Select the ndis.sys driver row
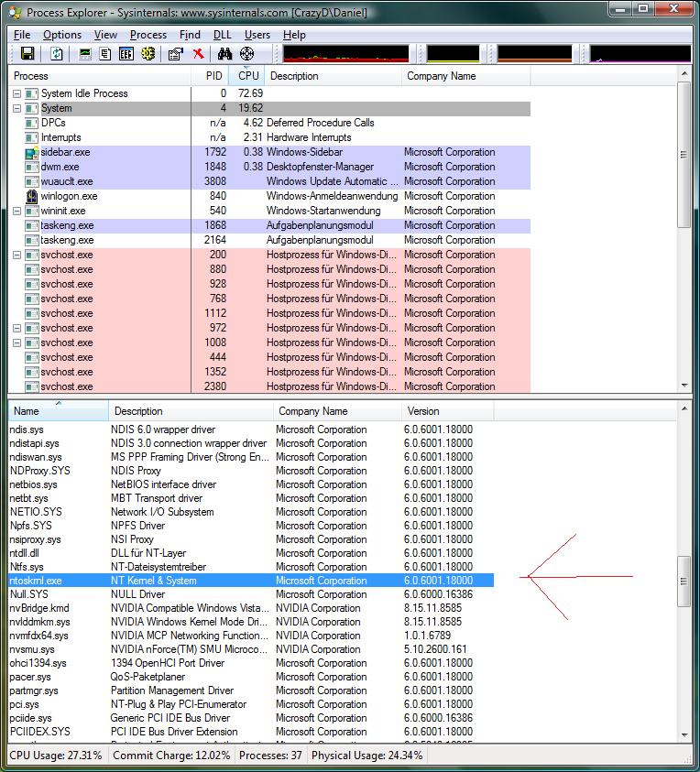The image size is (700, 772). pos(251,429)
